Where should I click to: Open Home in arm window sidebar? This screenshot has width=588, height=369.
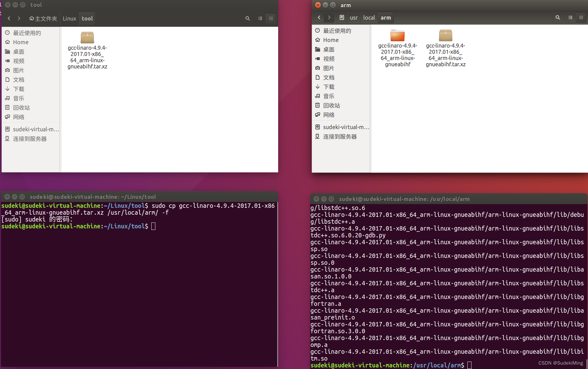(x=341, y=40)
